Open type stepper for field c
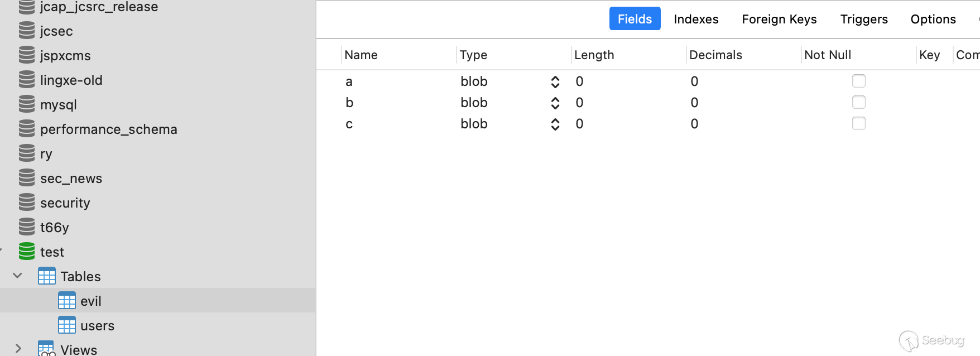 [x=555, y=124]
